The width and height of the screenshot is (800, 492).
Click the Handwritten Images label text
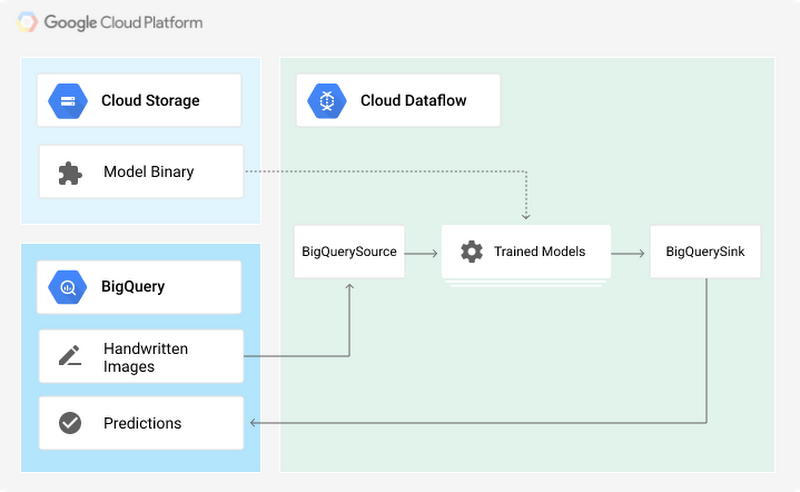146,357
